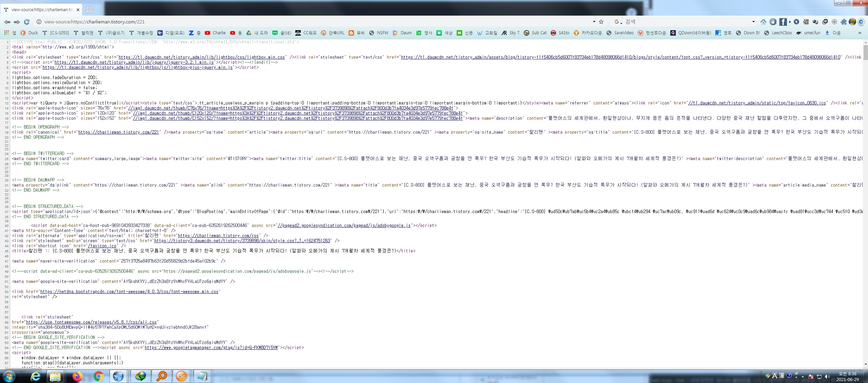
Task: Open the /favicon.ico link
Action: point(102,246)
